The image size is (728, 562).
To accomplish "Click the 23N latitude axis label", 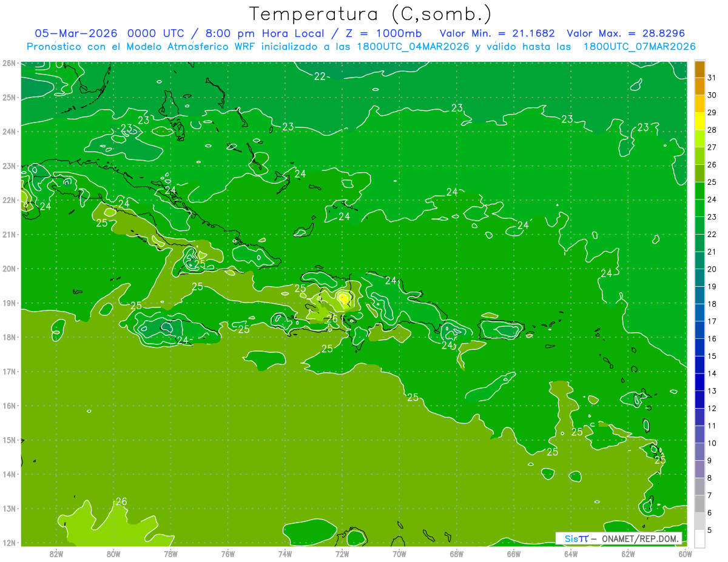I will tap(8, 166).
